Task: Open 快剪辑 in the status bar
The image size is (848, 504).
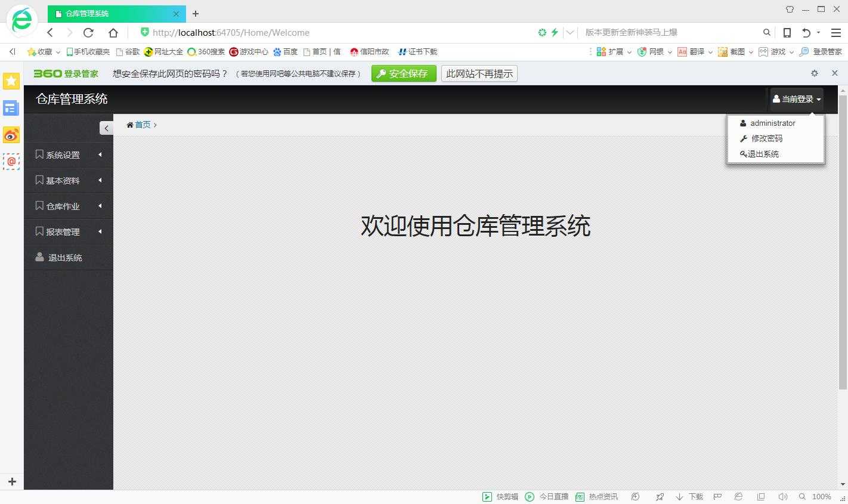Action: tap(500, 497)
